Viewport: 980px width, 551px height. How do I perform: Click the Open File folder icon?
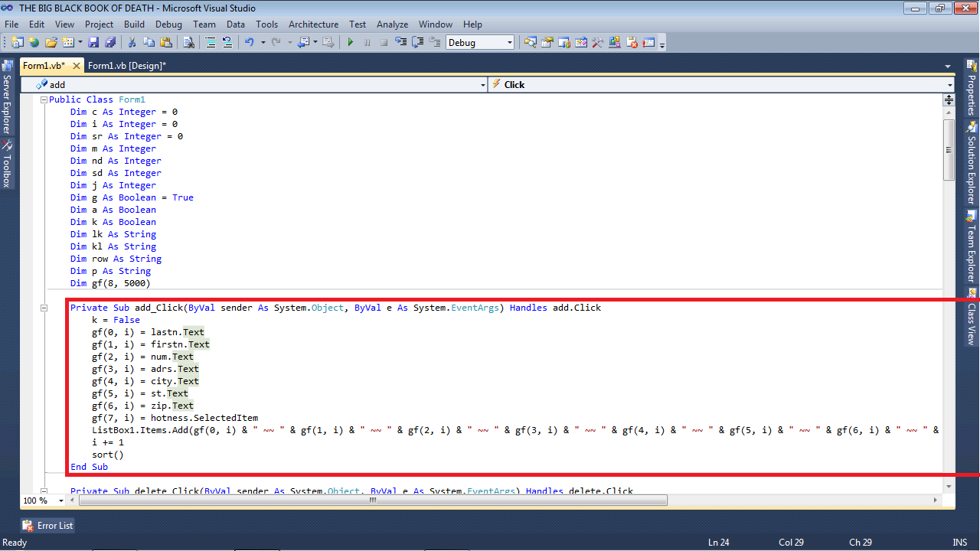click(51, 43)
